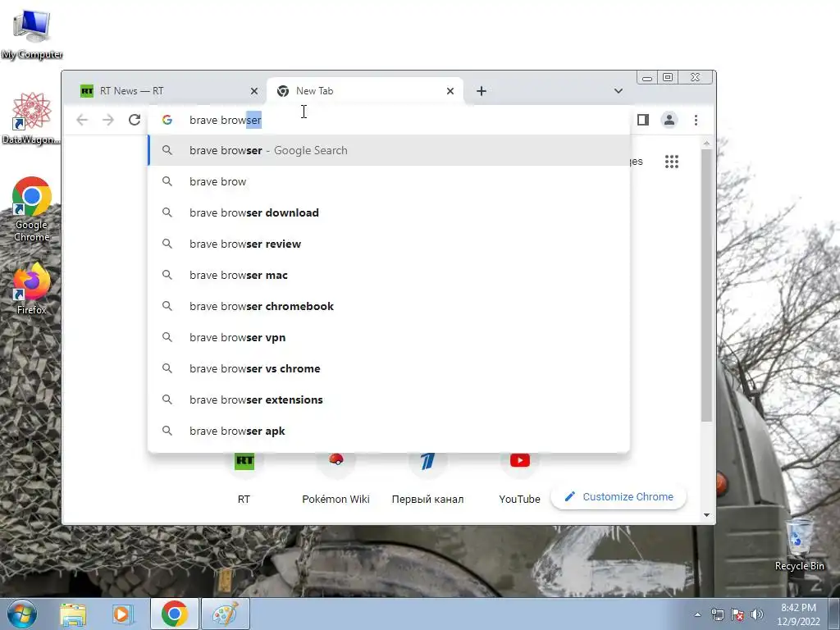The image size is (840, 630).
Task: Open the Google apps grid
Action: pos(672,162)
